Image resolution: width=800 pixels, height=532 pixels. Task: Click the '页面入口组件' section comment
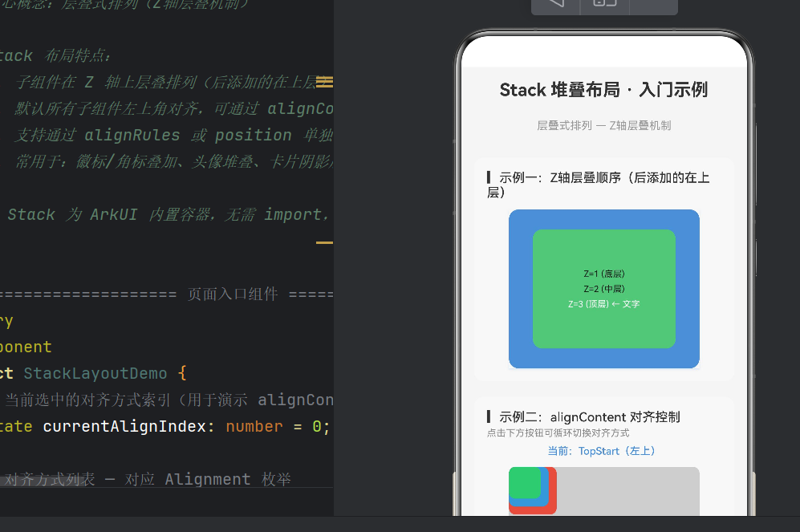(x=233, y=294)
